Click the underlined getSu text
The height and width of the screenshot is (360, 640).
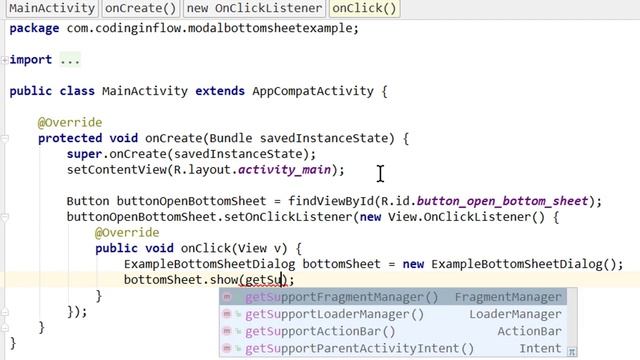coord(264,280)
